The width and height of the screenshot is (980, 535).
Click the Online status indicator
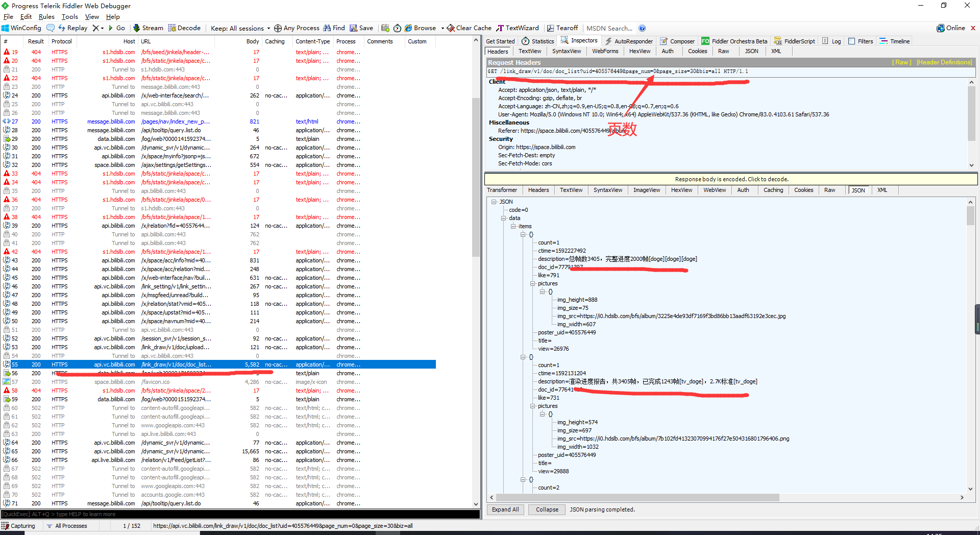click(951, 28)
